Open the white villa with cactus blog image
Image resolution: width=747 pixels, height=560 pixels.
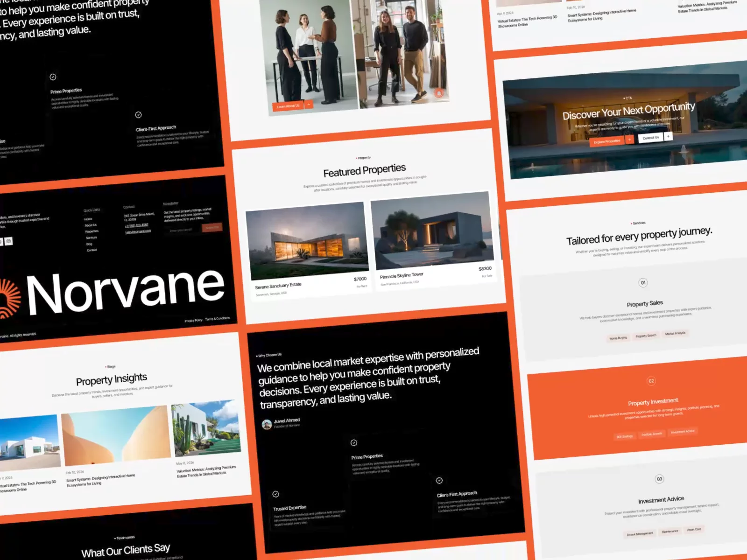pos(206,428)
